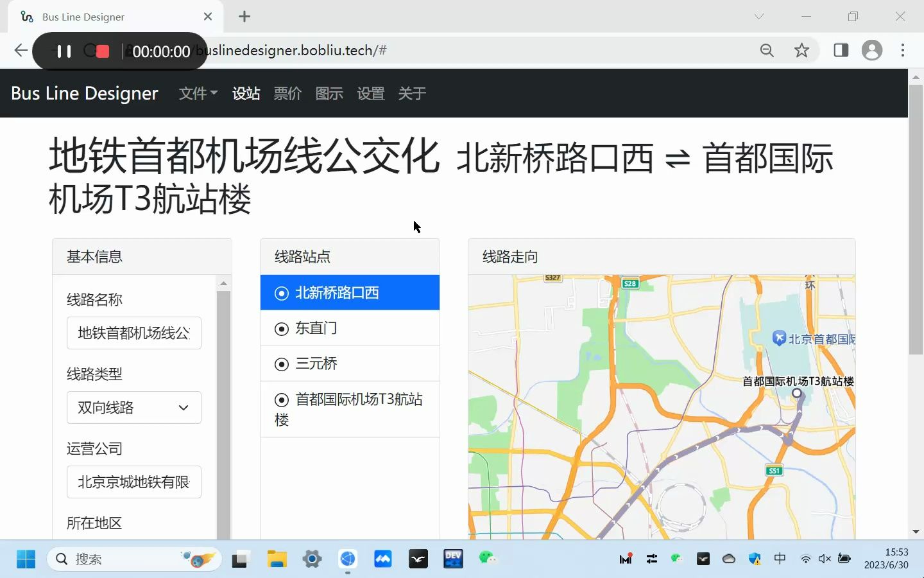Click the S28 highway badge on map
Viewport: 924px width, 578px height.
[630, 283]
